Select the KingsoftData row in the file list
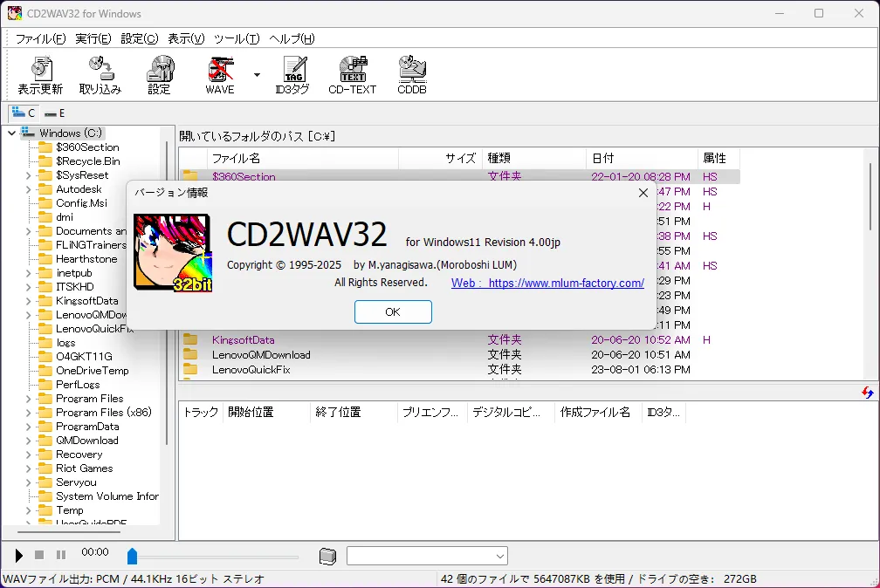 [459, 340]
